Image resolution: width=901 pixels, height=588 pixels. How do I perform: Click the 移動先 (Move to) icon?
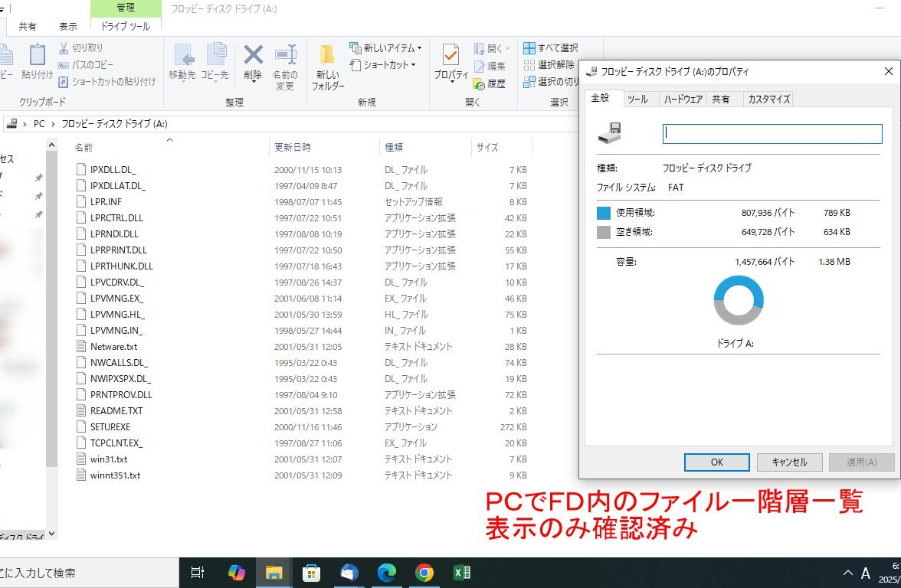182,61
